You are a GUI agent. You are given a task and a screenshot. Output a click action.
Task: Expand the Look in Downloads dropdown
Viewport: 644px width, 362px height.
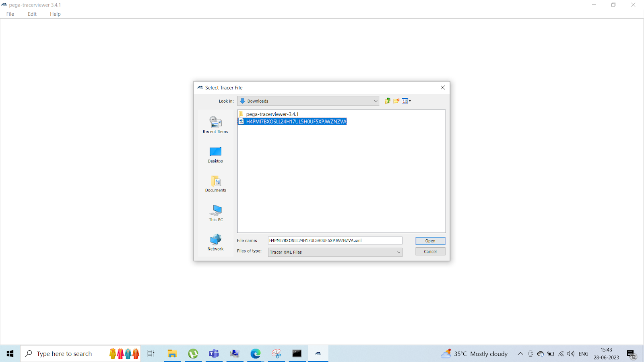pos(308,101)
